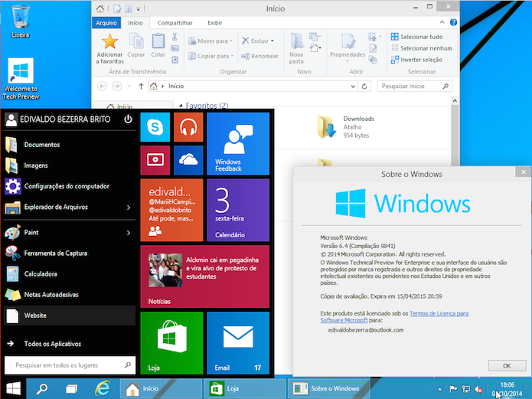This screenshot has width=532, height=399.
Task: Click Selecionar nenhum
Action: point(422,48)
